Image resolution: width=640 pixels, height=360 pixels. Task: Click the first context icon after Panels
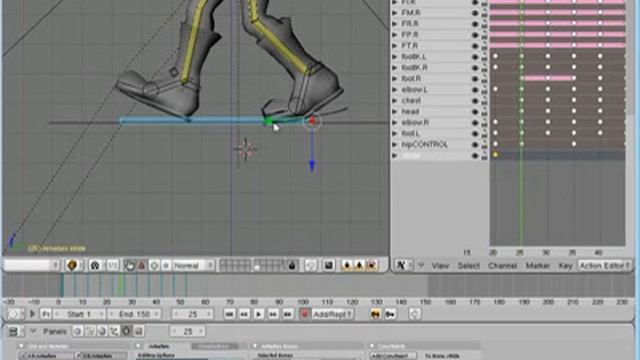pyautogui.click(x=77, y=331)
